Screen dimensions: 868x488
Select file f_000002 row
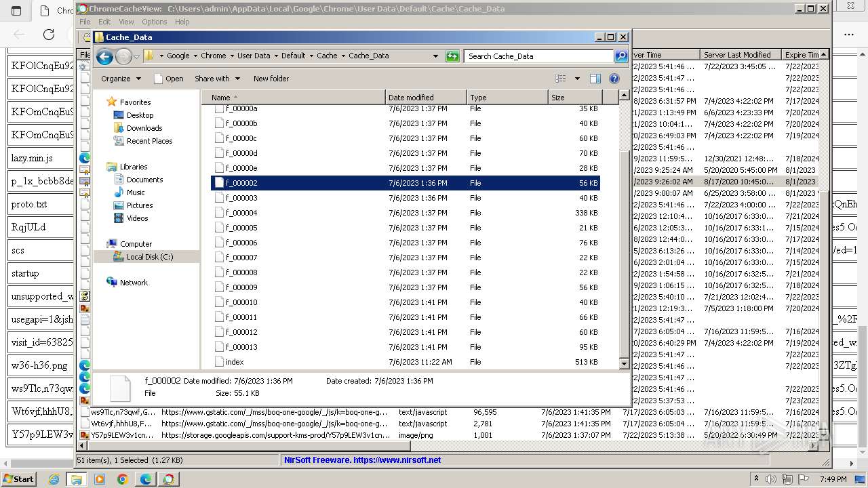[406, 183]
